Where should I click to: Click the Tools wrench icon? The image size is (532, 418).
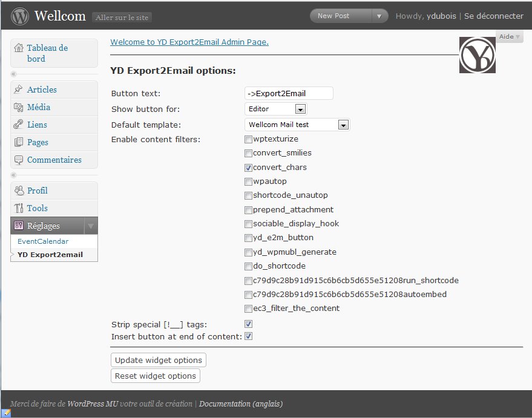click(x=18, y=208)
